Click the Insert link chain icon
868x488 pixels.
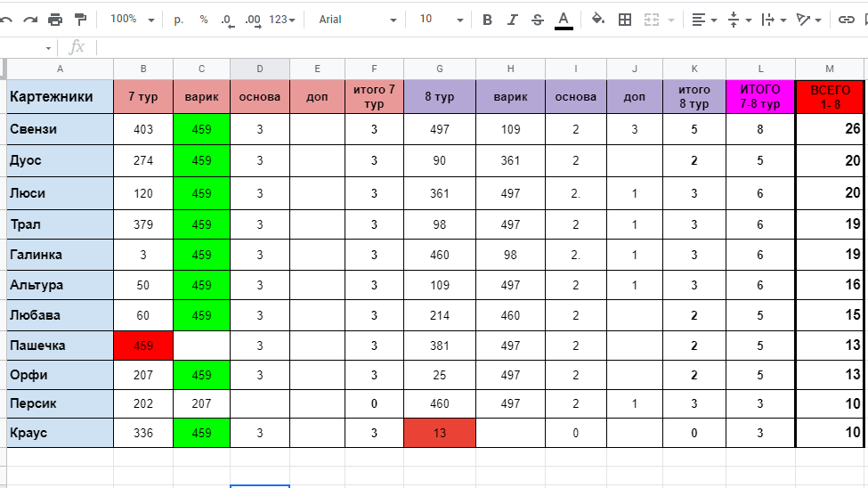[846, 20]
